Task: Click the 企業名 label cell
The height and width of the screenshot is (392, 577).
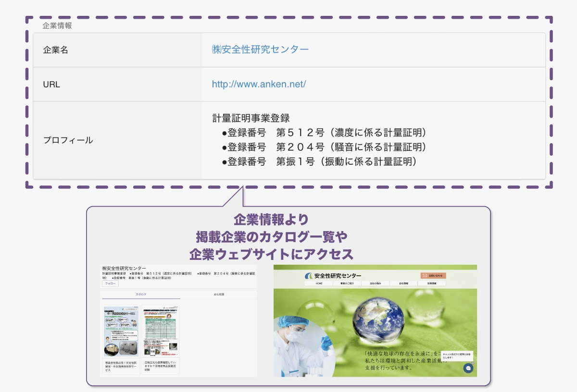Action: (117, 49)
